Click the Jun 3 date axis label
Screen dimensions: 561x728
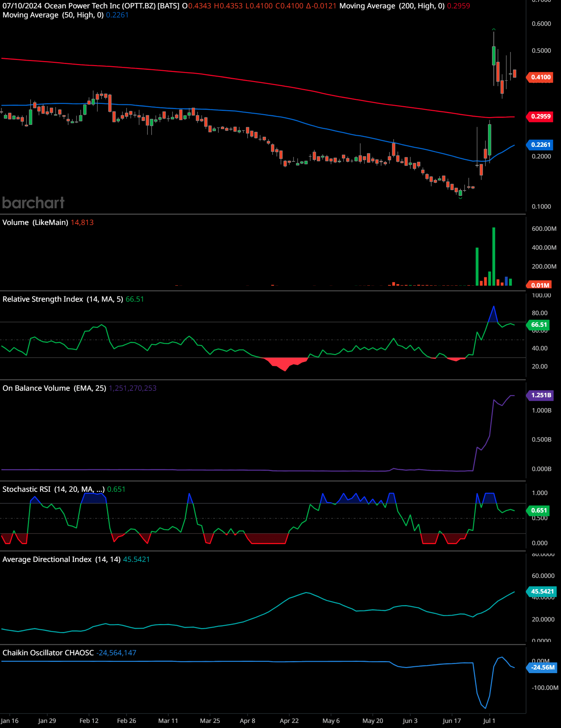tap(410, 721)
